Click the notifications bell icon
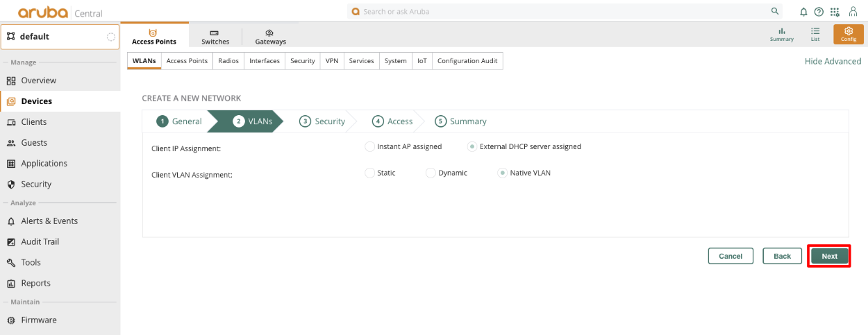Image resolution: width=868 pixels, height=335 pixels. [803, 12]
